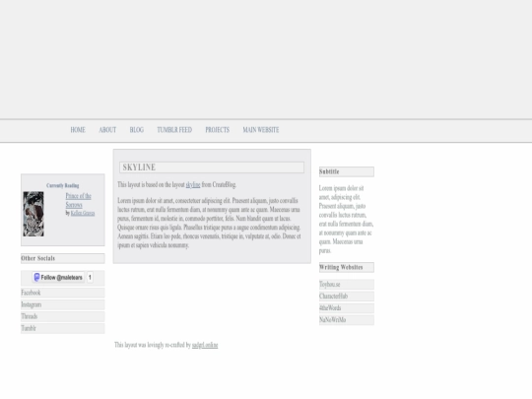Open the NaNoWriMo link
The image size is (532, 399).
coord(347,320)
